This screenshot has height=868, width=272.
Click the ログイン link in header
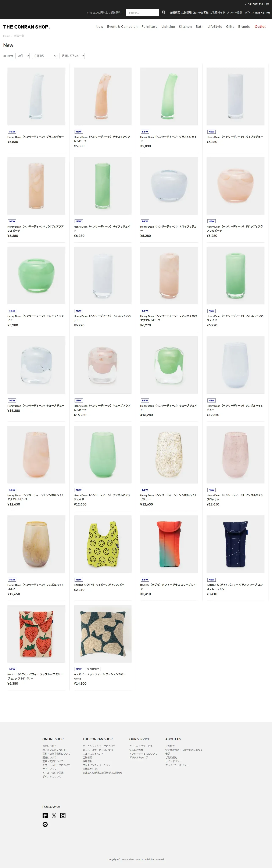[x=249, y=12]
